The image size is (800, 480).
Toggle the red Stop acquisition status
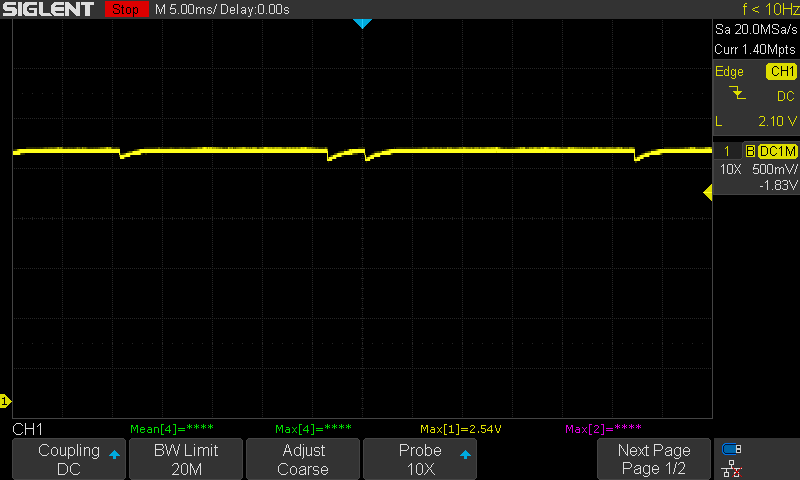[126, 9]
